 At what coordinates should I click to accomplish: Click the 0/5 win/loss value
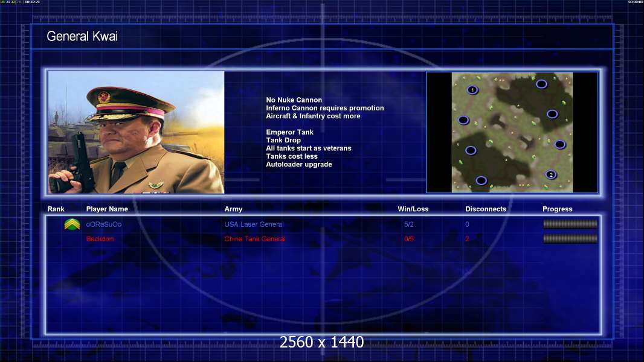coord(408,239)
